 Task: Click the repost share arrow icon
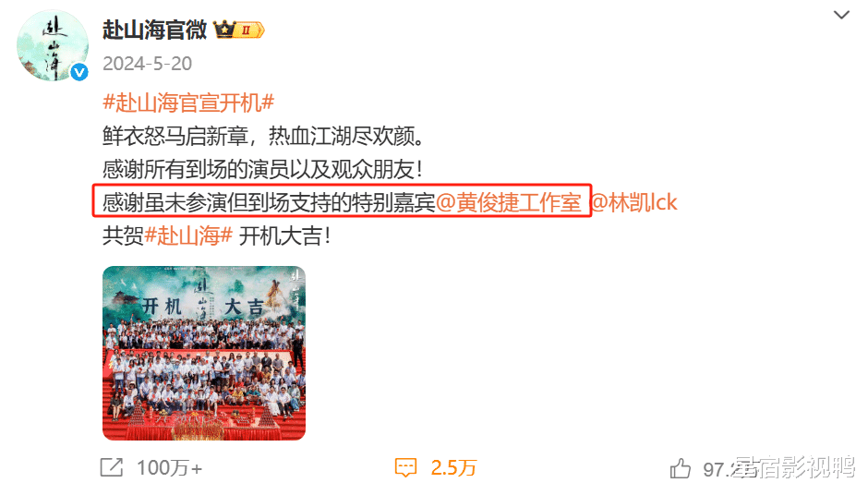111,468
